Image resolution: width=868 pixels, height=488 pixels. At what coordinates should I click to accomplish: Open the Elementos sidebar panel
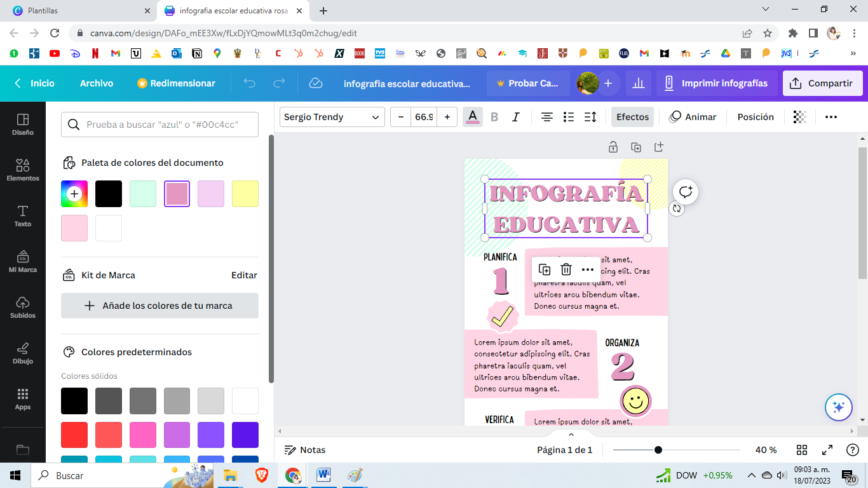(23, 170)
